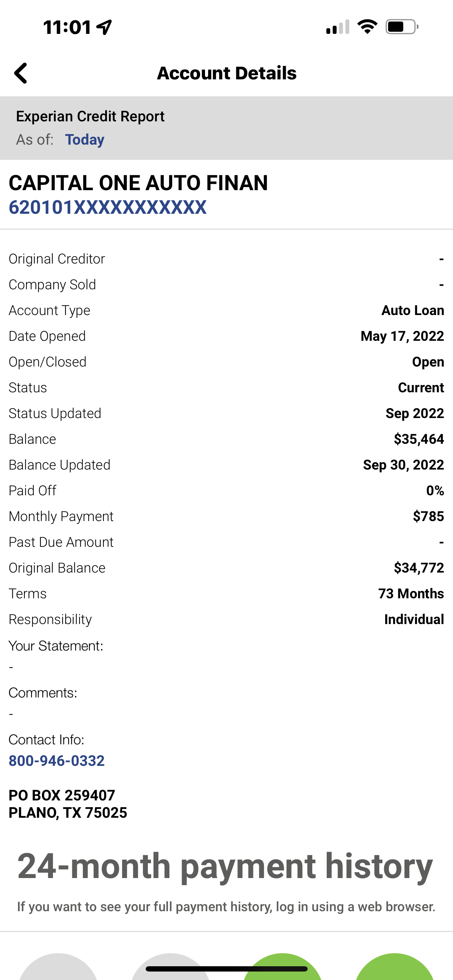The width and height of the screenshot is (453, 980).
Task: Select the rightmost green payment history circle
Action: [394, 968]
